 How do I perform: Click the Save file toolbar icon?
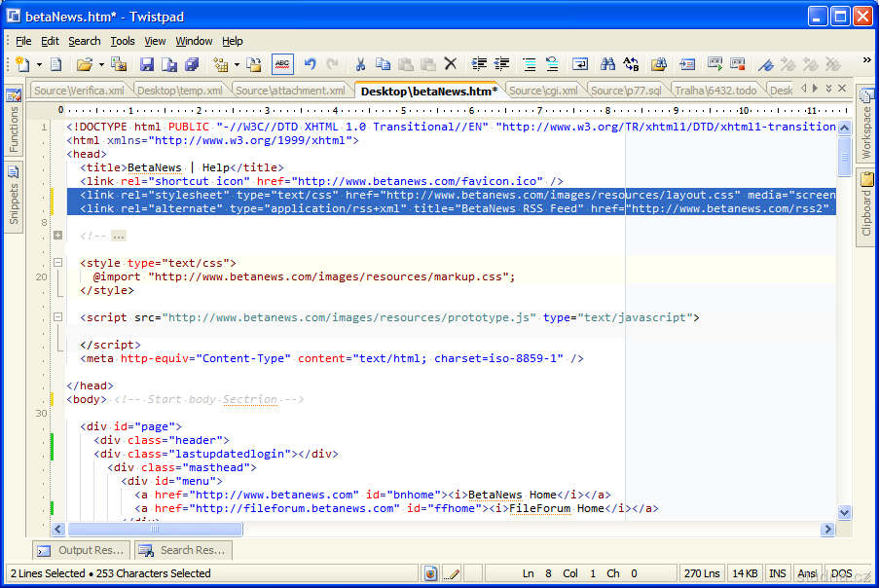coord(147,64)
